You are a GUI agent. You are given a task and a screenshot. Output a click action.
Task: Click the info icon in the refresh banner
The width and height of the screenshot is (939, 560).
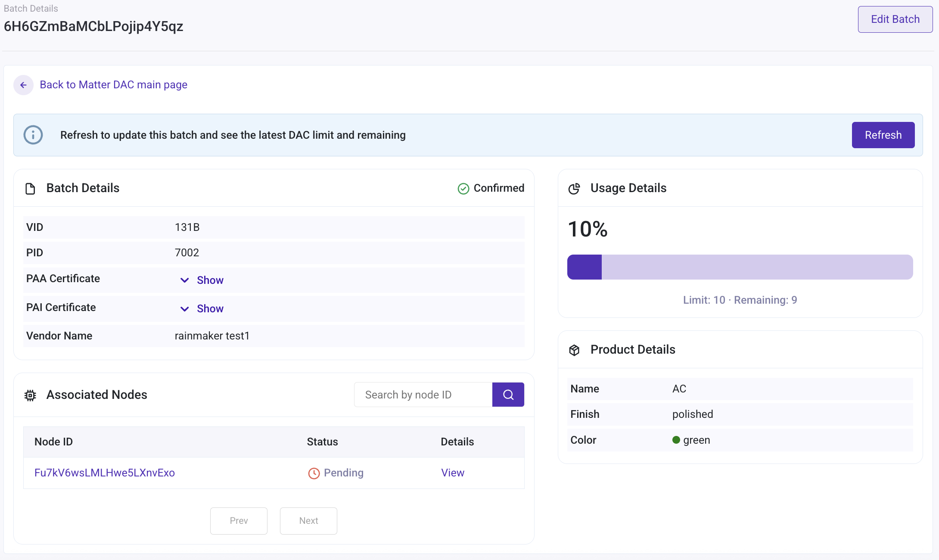click(x=33, y=135)
